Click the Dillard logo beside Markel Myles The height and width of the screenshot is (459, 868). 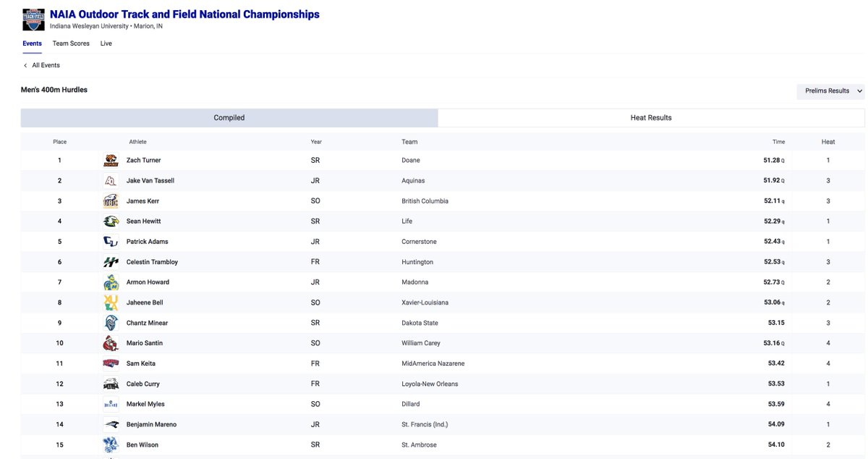(111, 404)
